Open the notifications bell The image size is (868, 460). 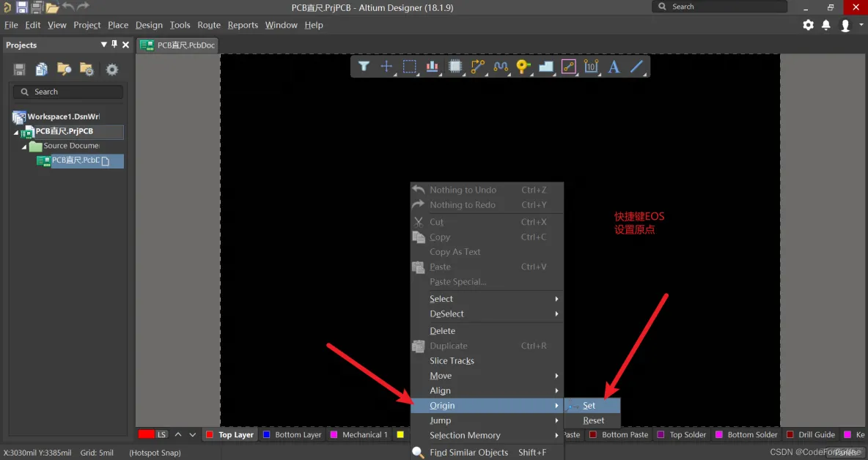point(826,25)
